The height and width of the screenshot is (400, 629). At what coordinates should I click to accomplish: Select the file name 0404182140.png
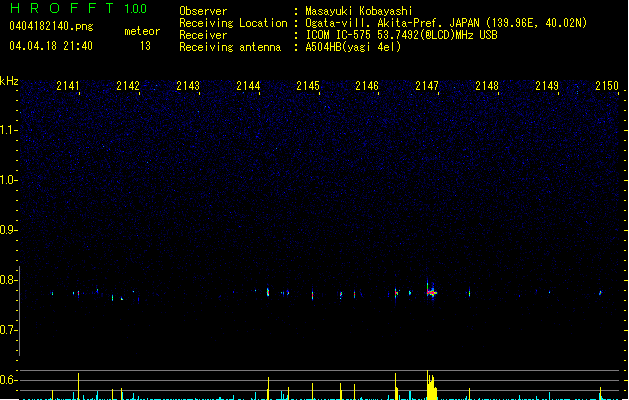pyautogui.click(x=51, y=26)
